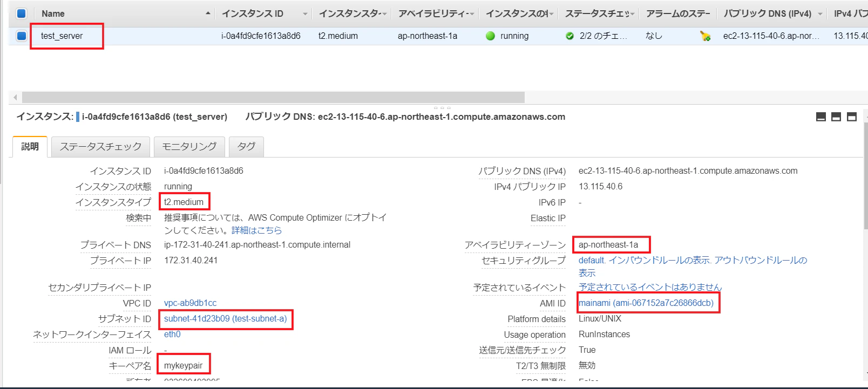This screenshot has width=868, height=389.
Task: Click the eth0 network interface link
Action: click(x=172, y=335)
